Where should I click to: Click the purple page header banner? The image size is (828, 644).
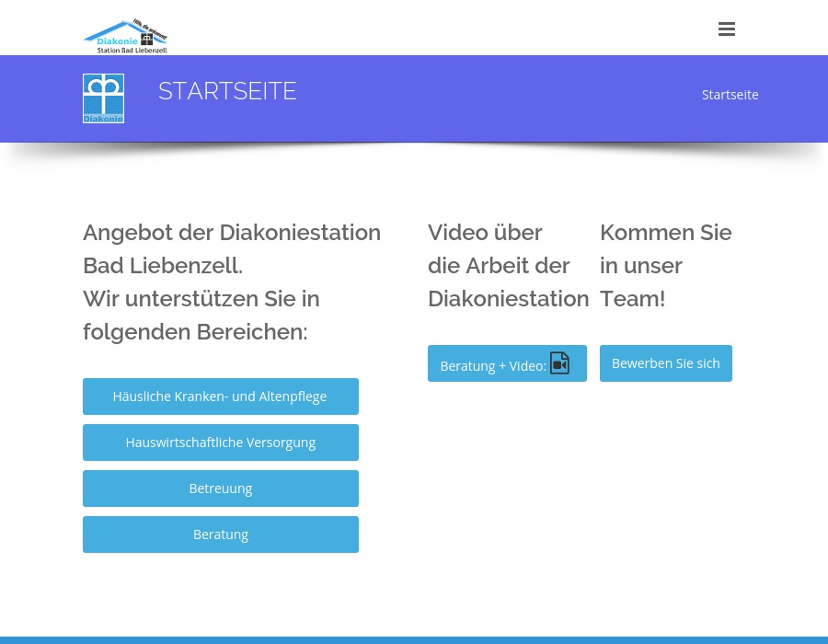point(414,98)
